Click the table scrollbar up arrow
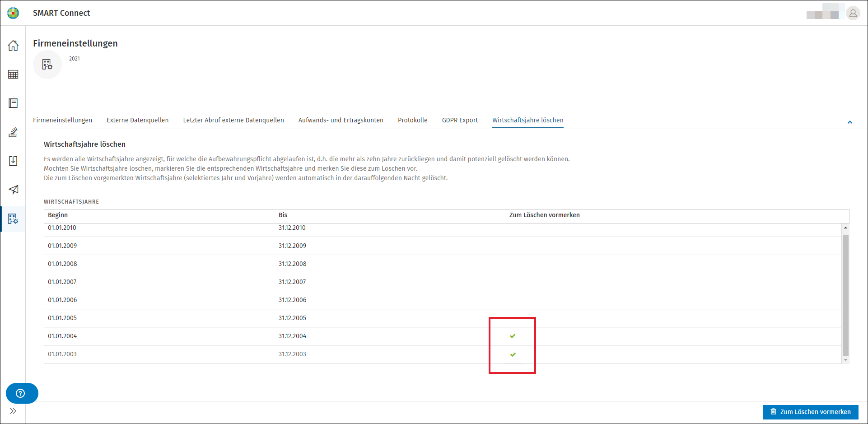This screenshot has width=868, height=424. (x=845, y=228)
